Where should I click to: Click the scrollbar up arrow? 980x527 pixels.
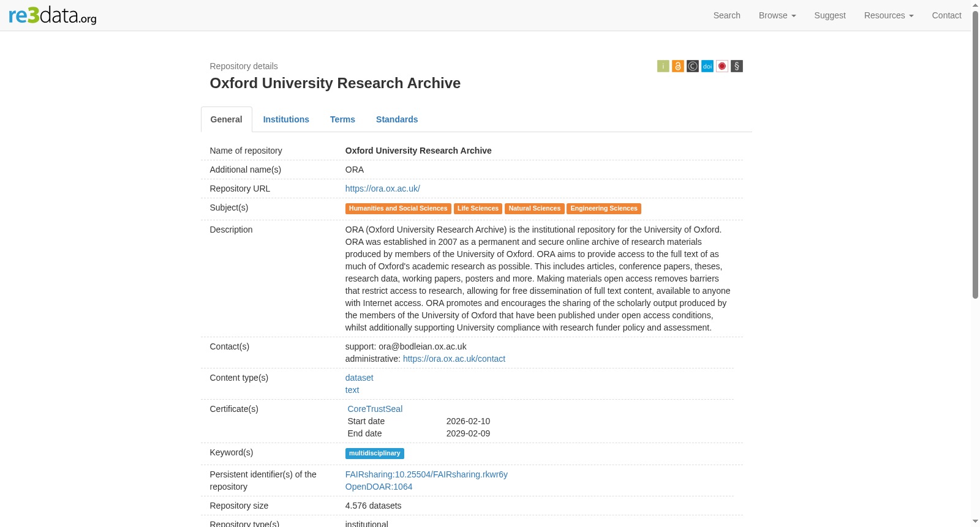976,4
